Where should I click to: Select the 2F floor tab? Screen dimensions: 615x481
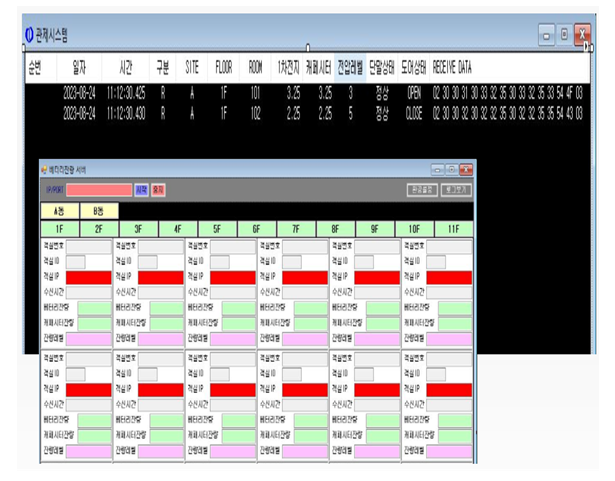[x=99, y=229]
